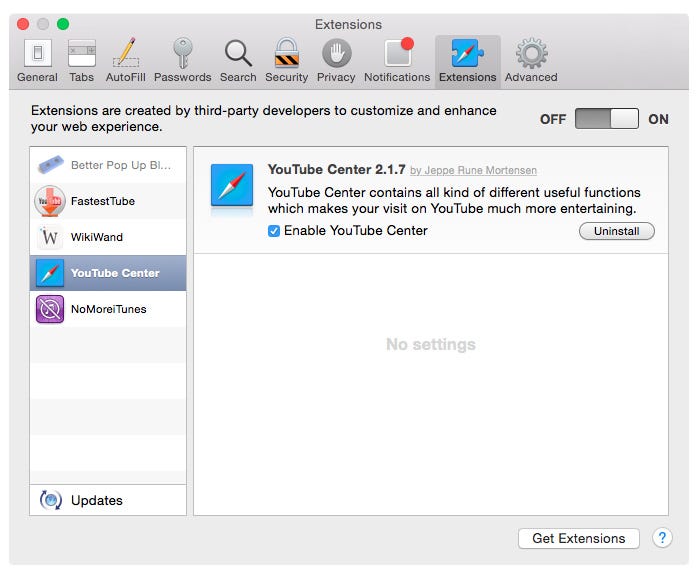
Task: Select NoMoreiTunes in the extensions list
Action: point(108,309)
